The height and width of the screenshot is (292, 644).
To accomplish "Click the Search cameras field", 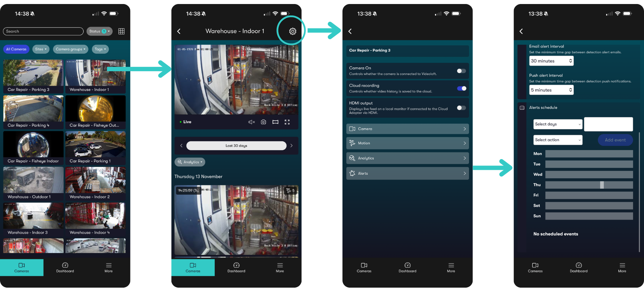I will [43, 31].
